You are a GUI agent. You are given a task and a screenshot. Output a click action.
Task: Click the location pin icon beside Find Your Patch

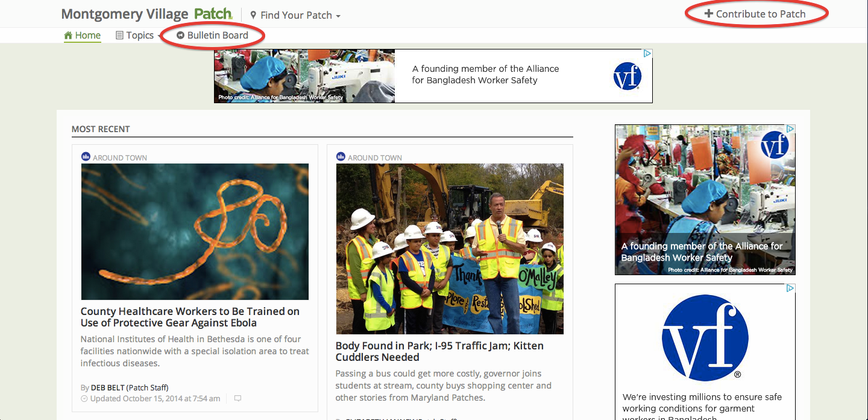click(x=253, y=15)
